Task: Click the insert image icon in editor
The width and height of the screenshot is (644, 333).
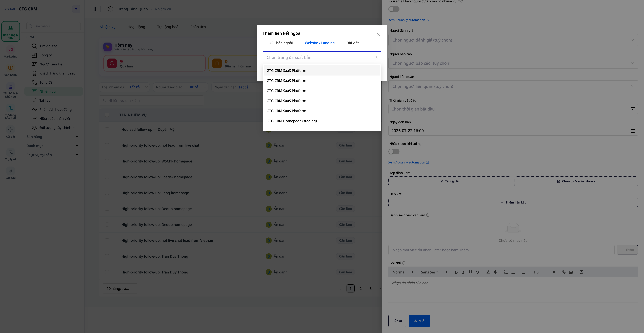Action: [x=571, y=272]
